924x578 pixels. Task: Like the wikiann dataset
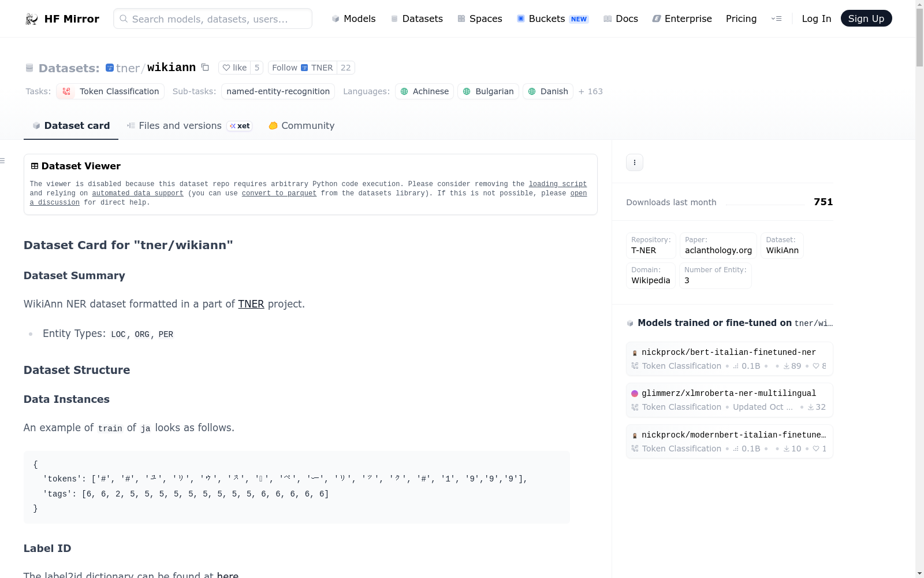(x=234, y=68)
